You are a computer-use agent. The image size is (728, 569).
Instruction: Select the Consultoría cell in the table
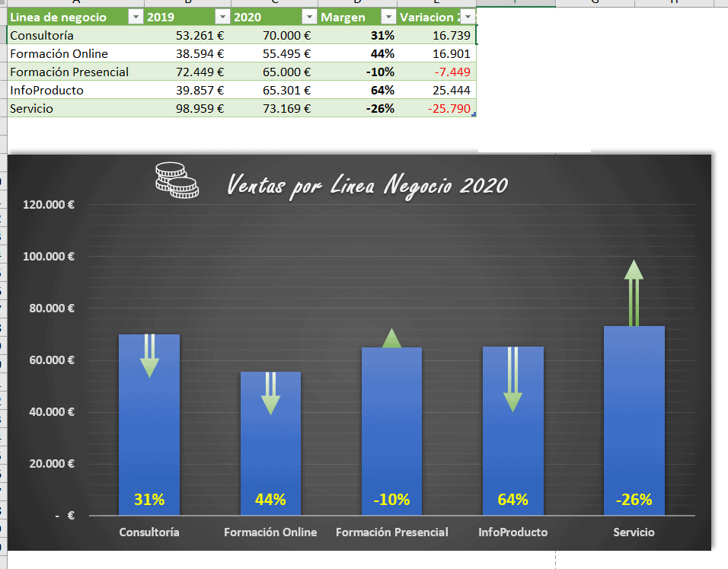[75, 35]
